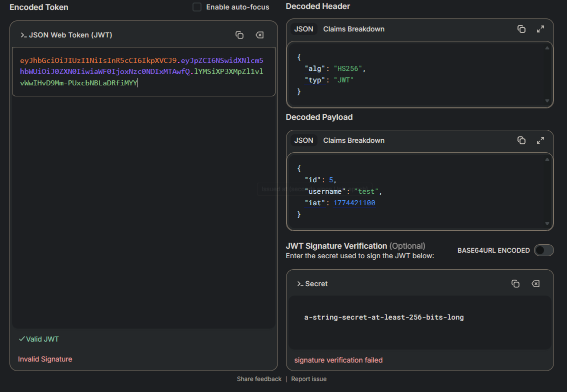
Task: Expand the Decoded Header panel
Action: (540, 29)
